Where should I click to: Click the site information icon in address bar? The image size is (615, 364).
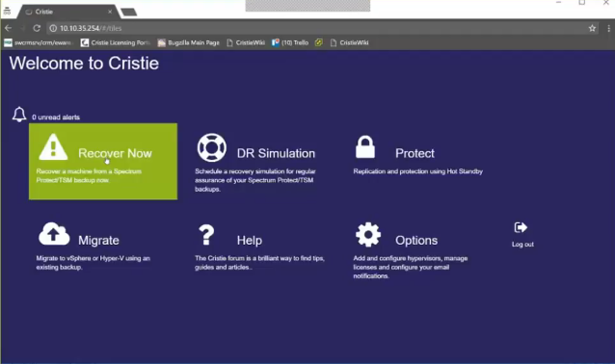[x=53, y=28]
